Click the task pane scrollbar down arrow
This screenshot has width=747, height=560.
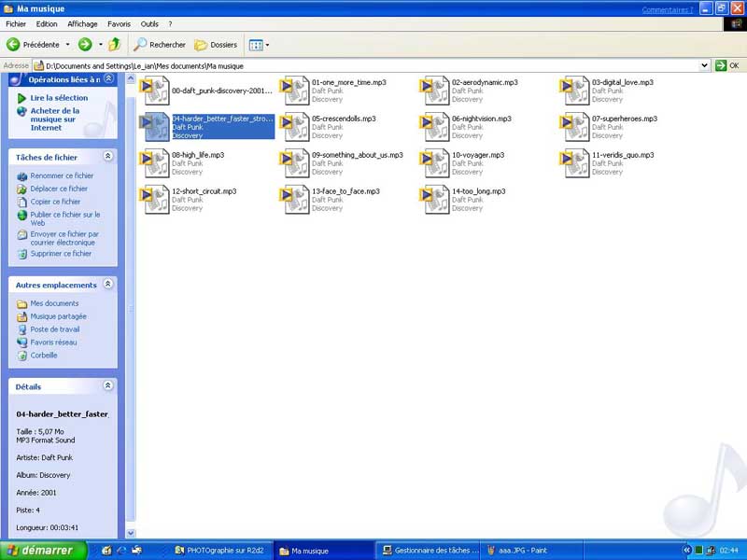point(131,533)
